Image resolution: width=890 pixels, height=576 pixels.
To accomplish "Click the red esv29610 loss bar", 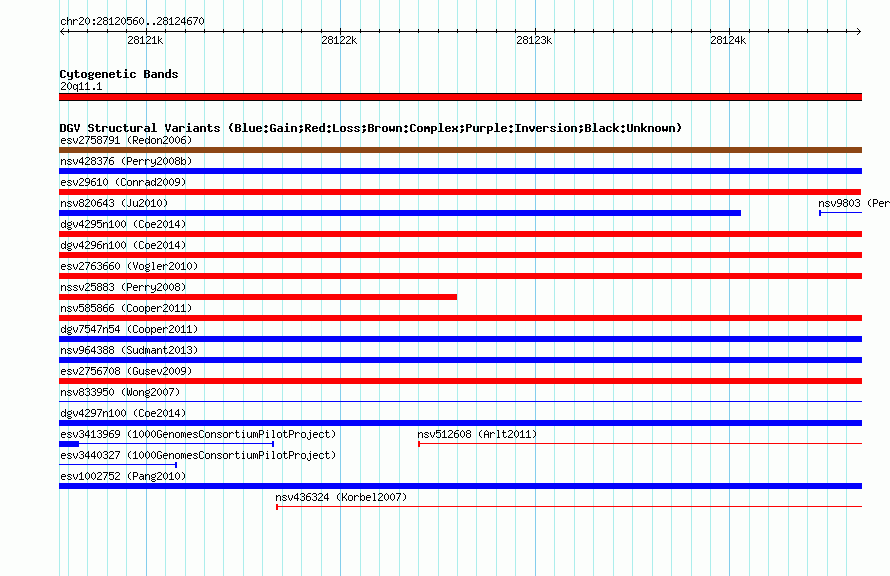I will pos(460,192).
